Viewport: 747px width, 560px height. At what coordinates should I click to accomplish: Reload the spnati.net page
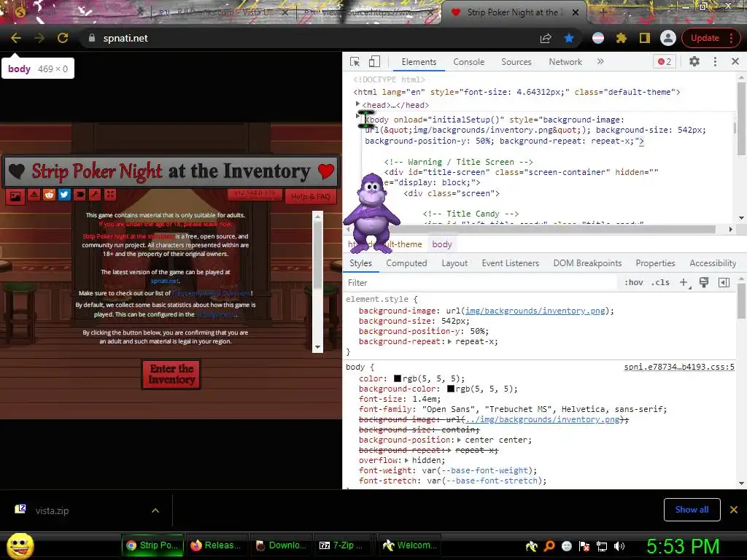[x=63, y=38]
